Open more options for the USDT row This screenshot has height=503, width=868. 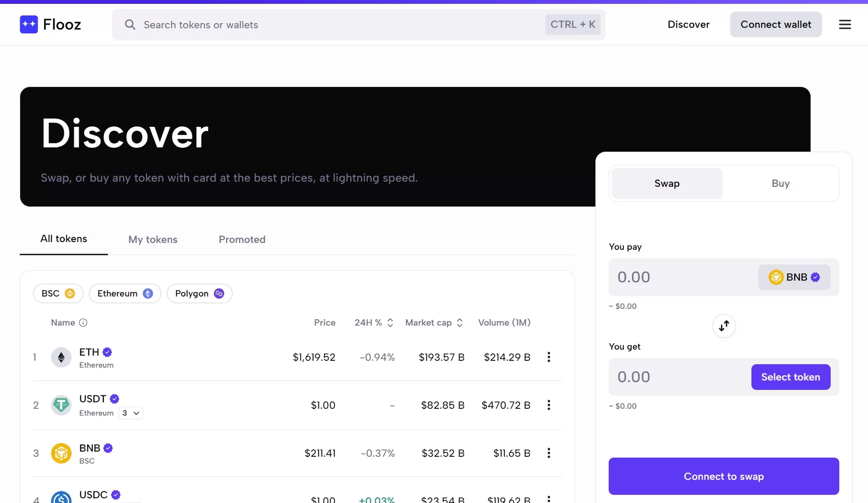[549, 405]
